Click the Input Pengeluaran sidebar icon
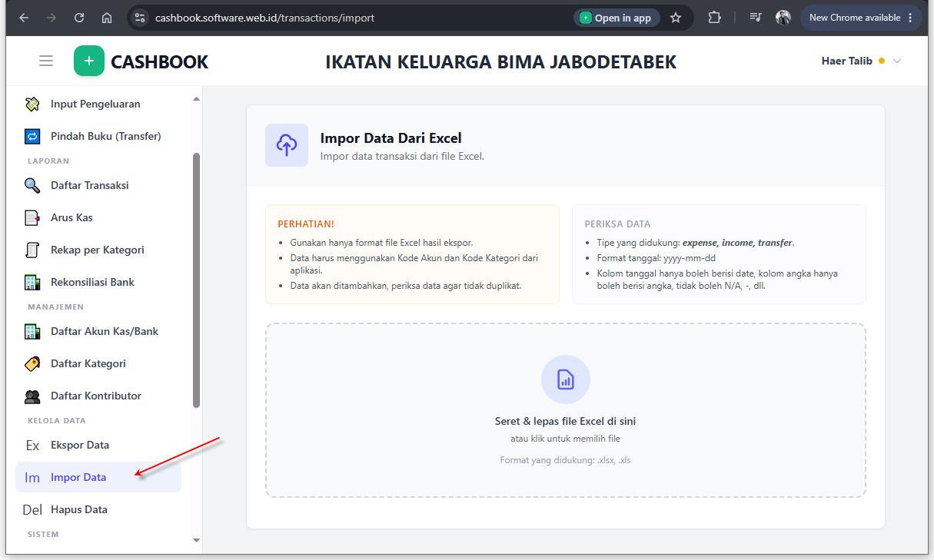The width and height of the screenshot is (934, 560). click(x=32, y=104)
